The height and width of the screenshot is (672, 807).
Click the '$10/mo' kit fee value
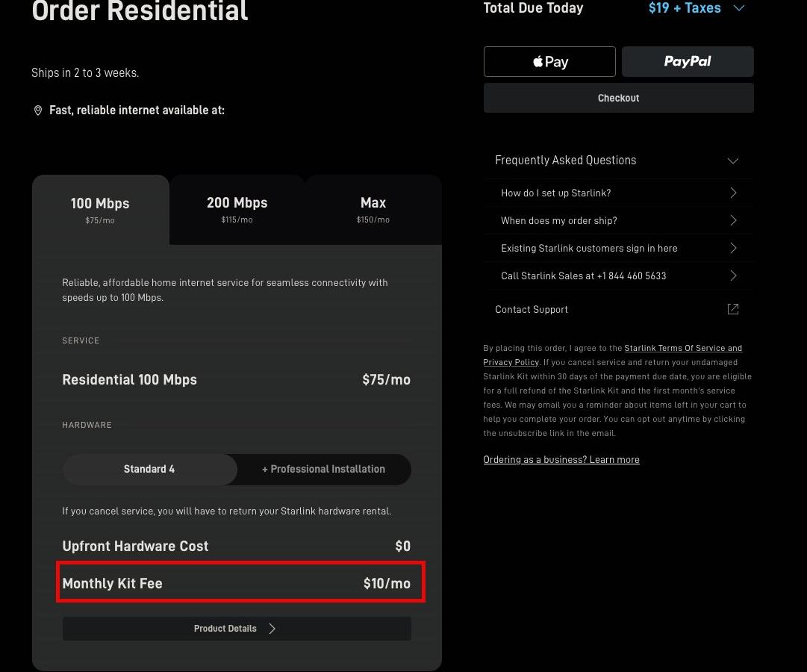[x=387, y=583]
